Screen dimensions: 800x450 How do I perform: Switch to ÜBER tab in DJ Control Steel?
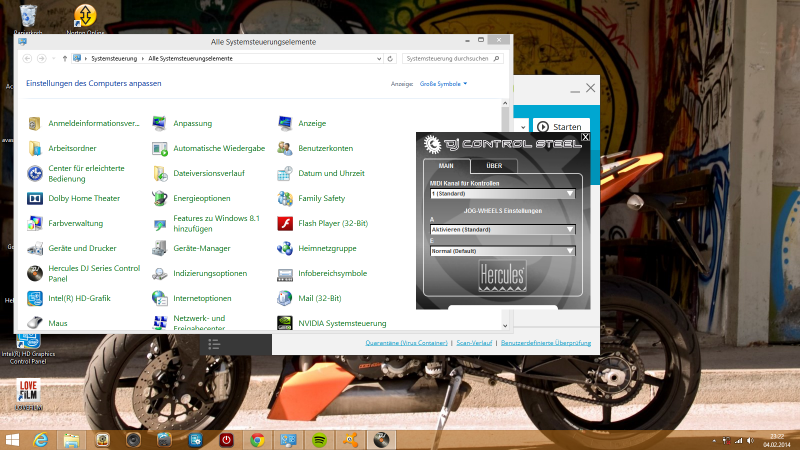494,166
